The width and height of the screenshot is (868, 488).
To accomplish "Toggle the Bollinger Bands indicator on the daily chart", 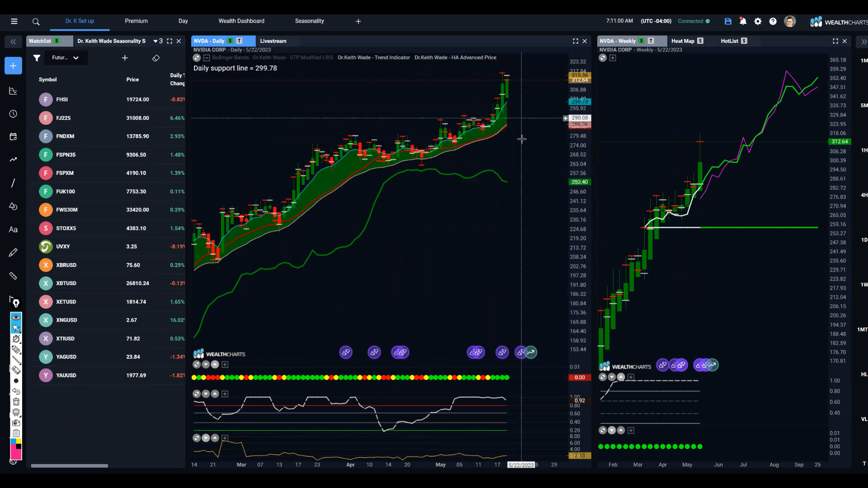I will (x=231, y=57).
